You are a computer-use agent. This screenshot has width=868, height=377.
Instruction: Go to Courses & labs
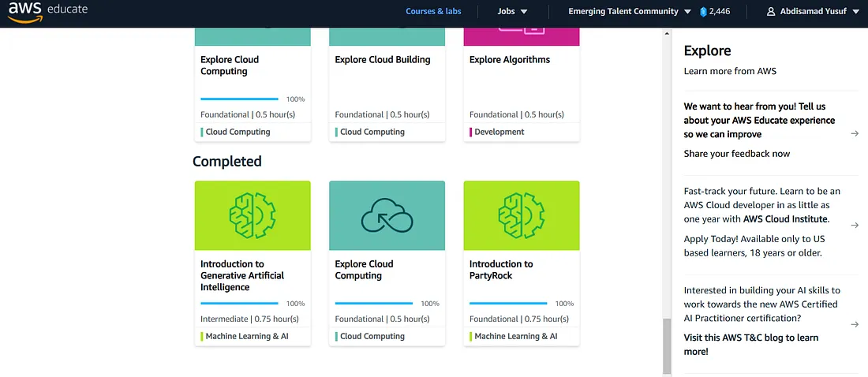(433, 12)
